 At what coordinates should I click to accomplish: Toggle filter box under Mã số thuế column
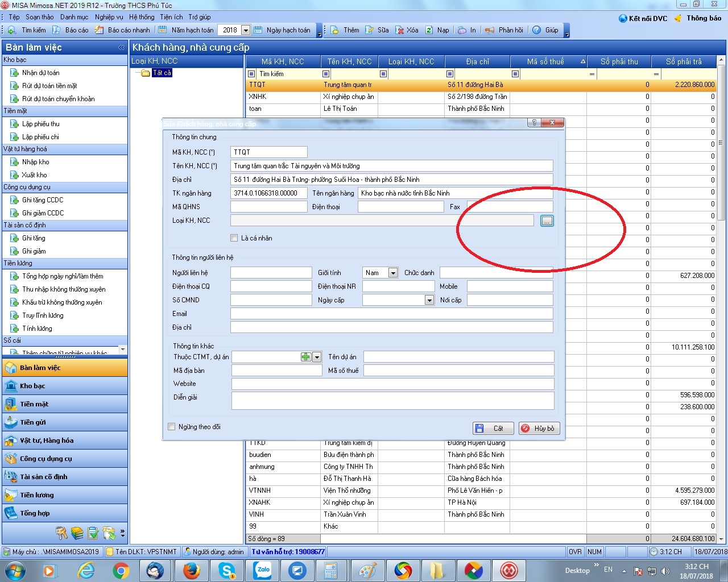515,74
